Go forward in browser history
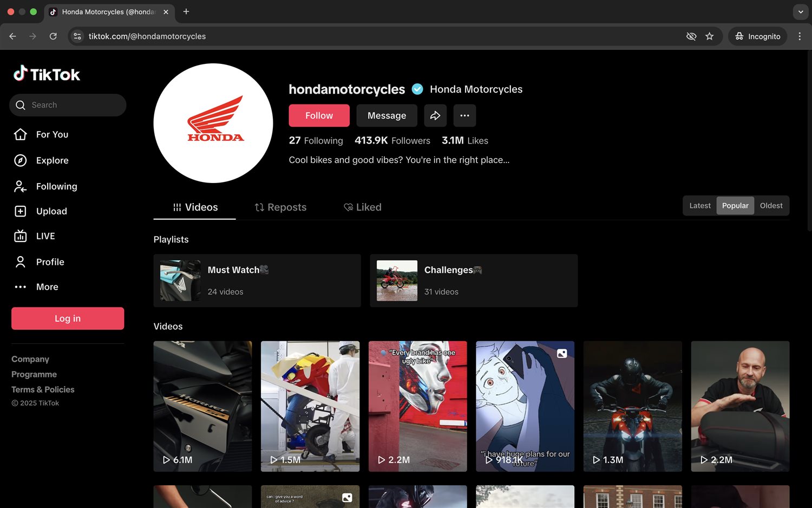Screen dimensions: 812x508 [33, 36]
